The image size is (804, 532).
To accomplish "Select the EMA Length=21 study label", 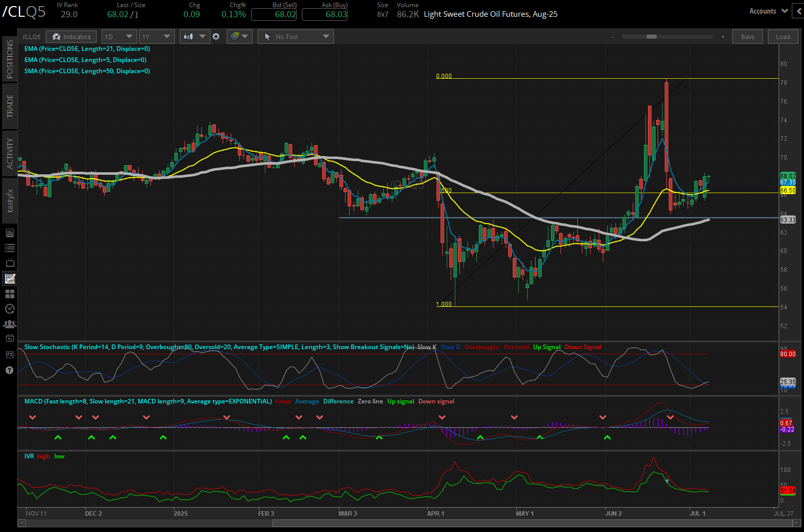I will tap(87, 49).
